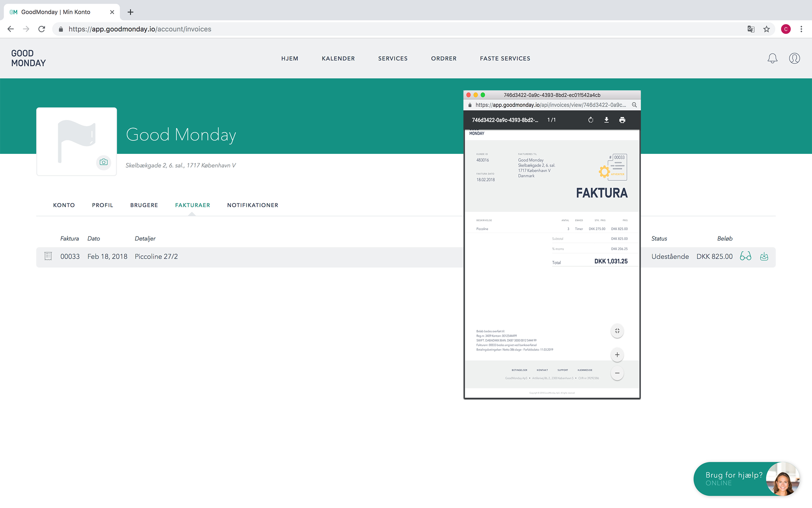Viewport: 812px width, 508px height.
Task: Click the browser forward arrow
Action: click(x=26, y=29)
